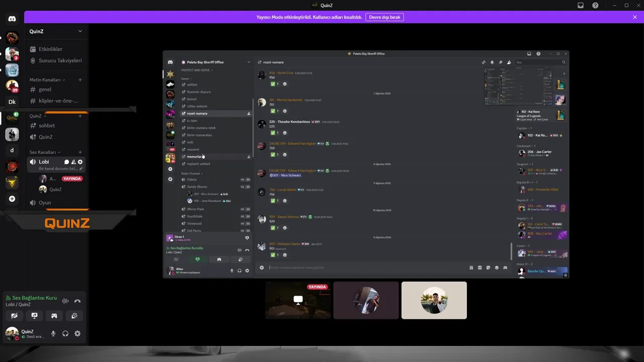Open QuinZ server header dropdown
Screen dimensions: 644x362
click(56, 31)
